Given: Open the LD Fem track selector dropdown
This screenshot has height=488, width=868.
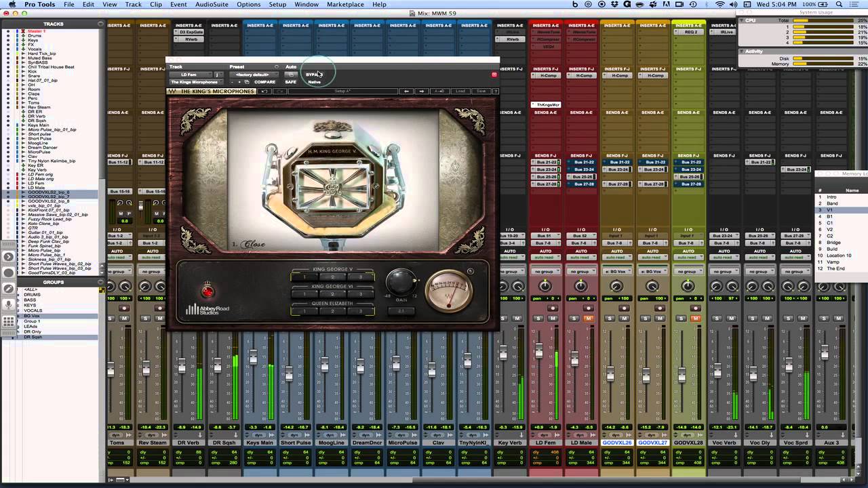Looking at the screenshot, I should (191, 75).
